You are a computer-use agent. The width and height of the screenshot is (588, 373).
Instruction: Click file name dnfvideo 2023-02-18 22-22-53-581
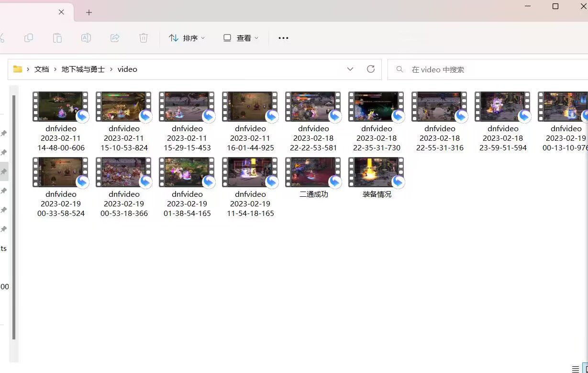point(313,138)
